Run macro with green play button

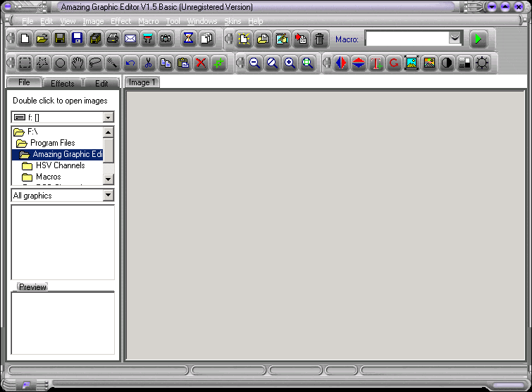click(x=478, y=39)
